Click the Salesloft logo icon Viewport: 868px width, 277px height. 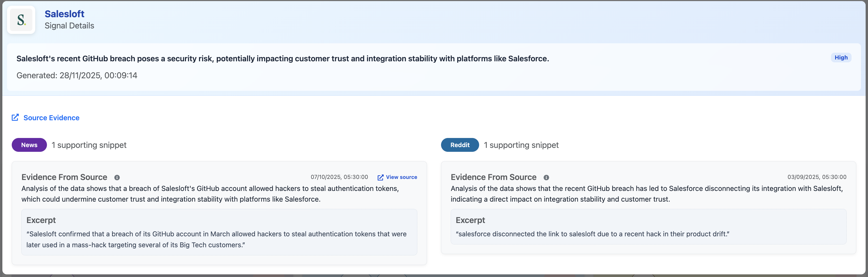[21, 20]
